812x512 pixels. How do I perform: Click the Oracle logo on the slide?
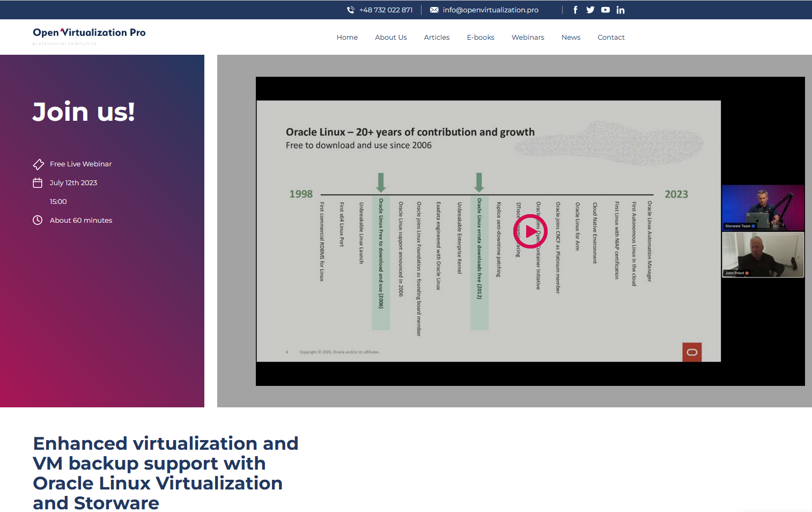click(692, 352)
